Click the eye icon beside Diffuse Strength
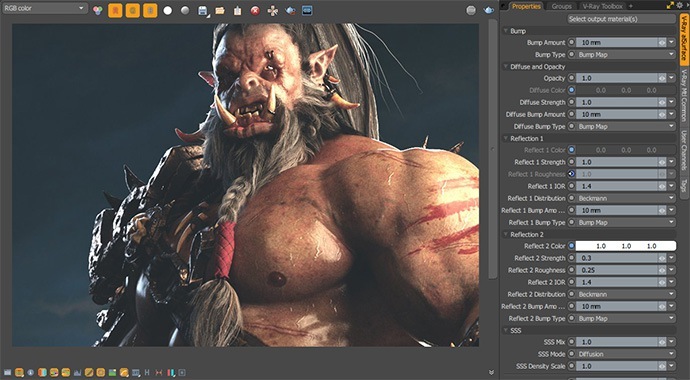Screen dimensions: 690x380 (x=662, y=102)
